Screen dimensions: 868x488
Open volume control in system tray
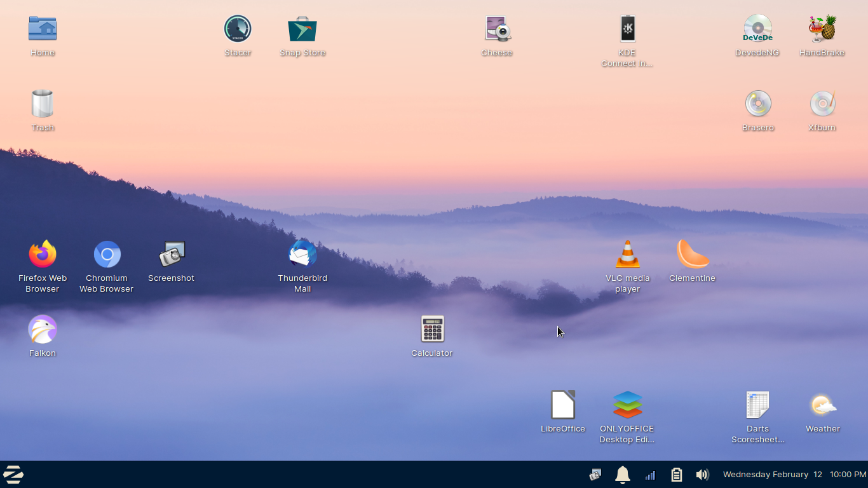702,475
